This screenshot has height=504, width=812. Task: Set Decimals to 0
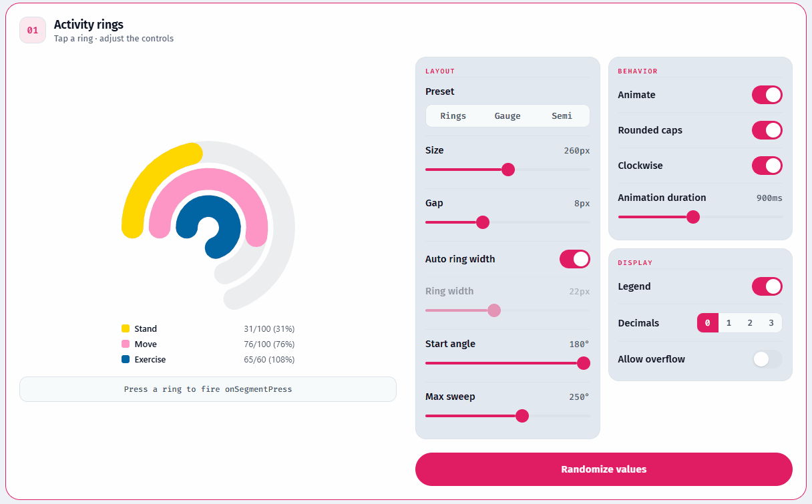click(707, 323)
